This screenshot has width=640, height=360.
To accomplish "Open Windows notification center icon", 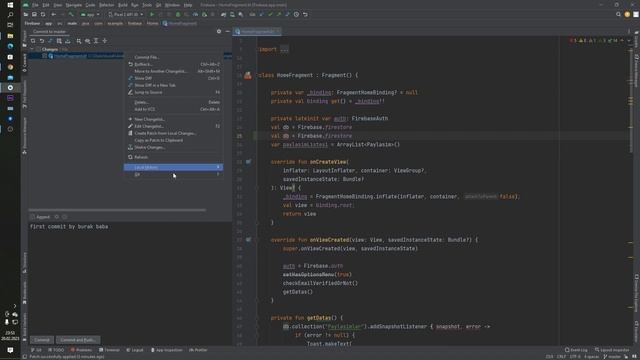I will [x=10, y=350].
